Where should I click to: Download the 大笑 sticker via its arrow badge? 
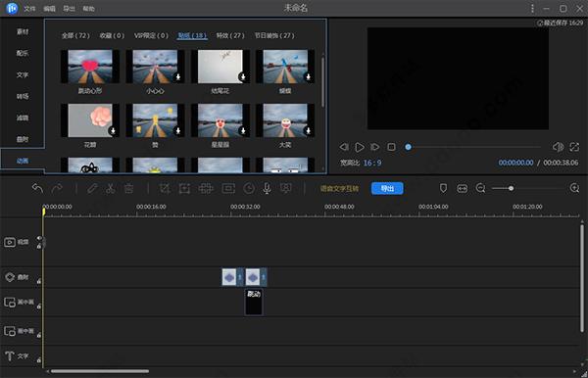[309, 130]
